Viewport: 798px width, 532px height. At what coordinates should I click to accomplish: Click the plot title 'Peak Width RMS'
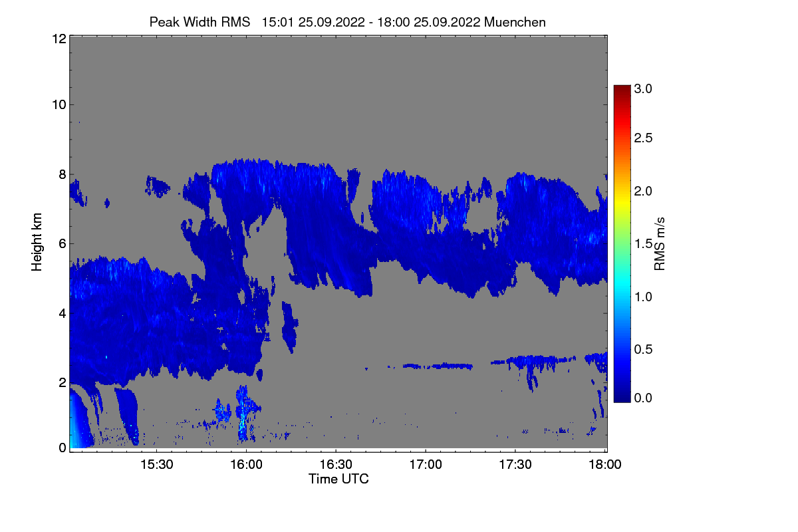click(x=200, y=22)
